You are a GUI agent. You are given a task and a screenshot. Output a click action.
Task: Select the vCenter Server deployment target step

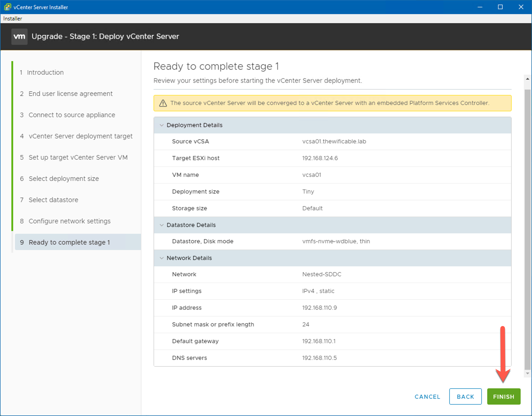[80, 136]
